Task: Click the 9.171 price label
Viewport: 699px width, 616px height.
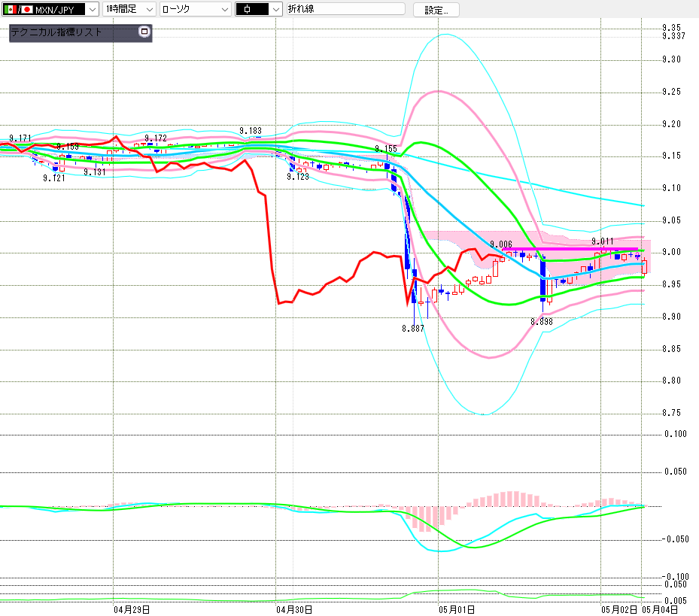Action: tap(20, 138)
